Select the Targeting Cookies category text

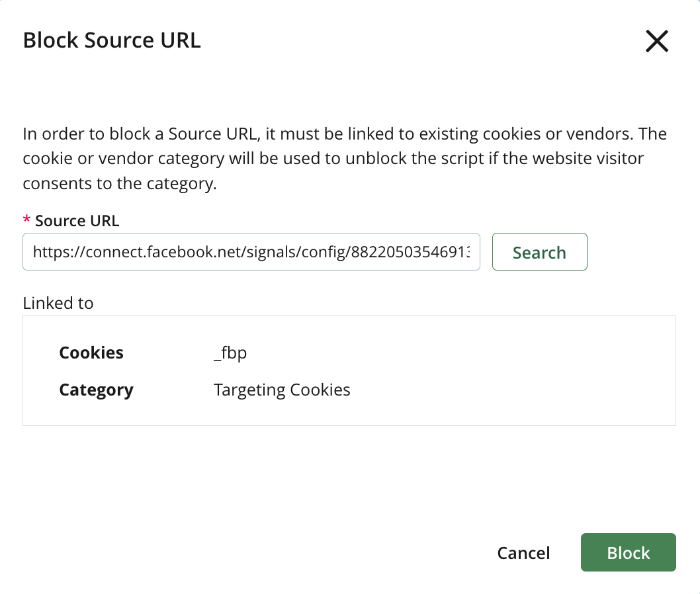tap(282, 390)
